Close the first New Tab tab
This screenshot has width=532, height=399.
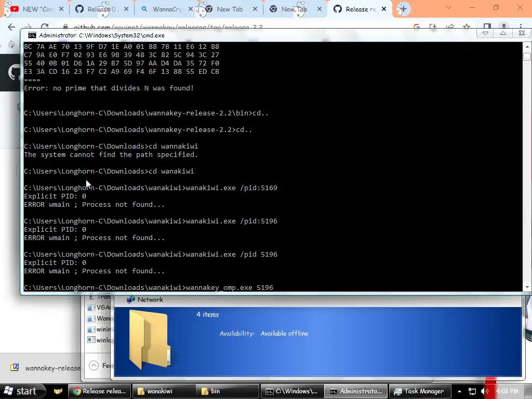coord(255,9)
